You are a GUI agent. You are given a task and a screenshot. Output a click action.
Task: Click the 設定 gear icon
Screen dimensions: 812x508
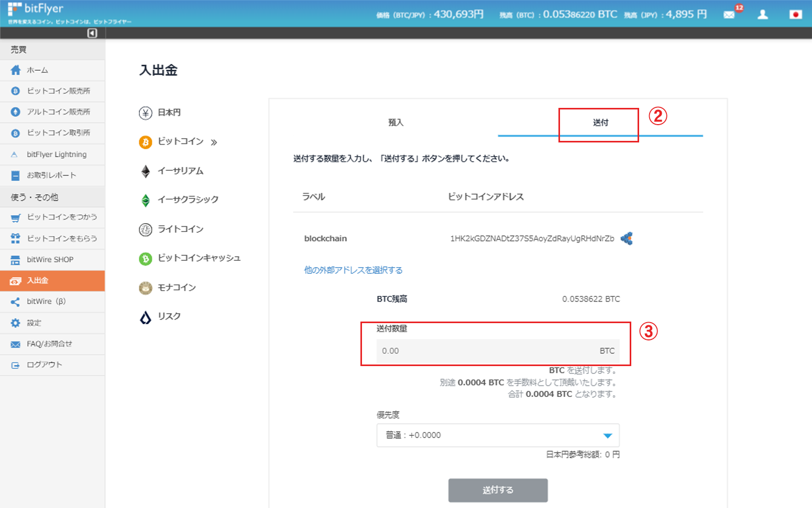coord(16,323)
